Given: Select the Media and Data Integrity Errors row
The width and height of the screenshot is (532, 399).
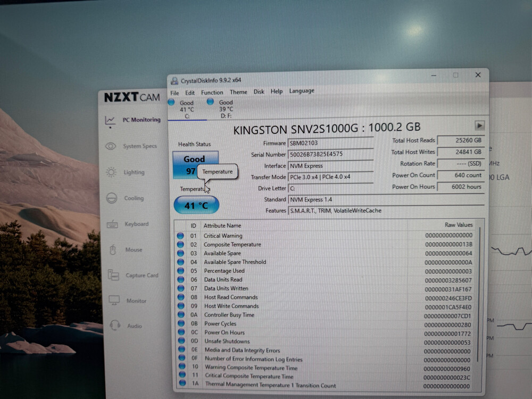Looking at the screenshot, I should (x=325, y=350).
